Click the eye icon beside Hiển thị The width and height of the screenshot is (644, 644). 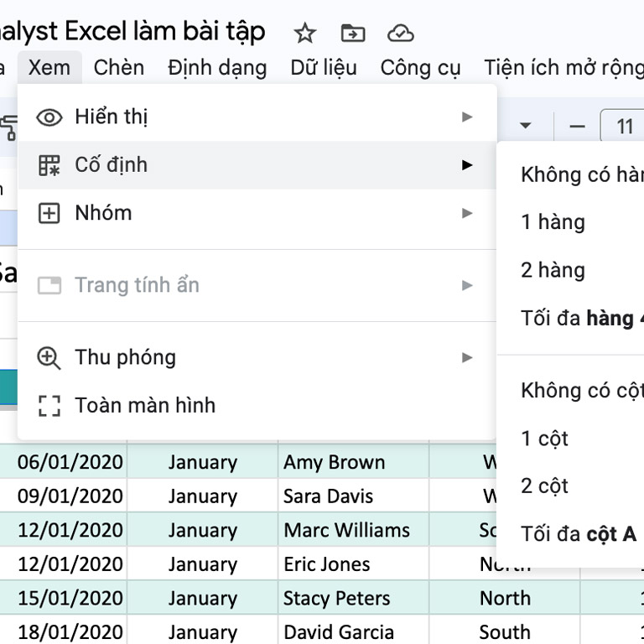click(49, 117)
